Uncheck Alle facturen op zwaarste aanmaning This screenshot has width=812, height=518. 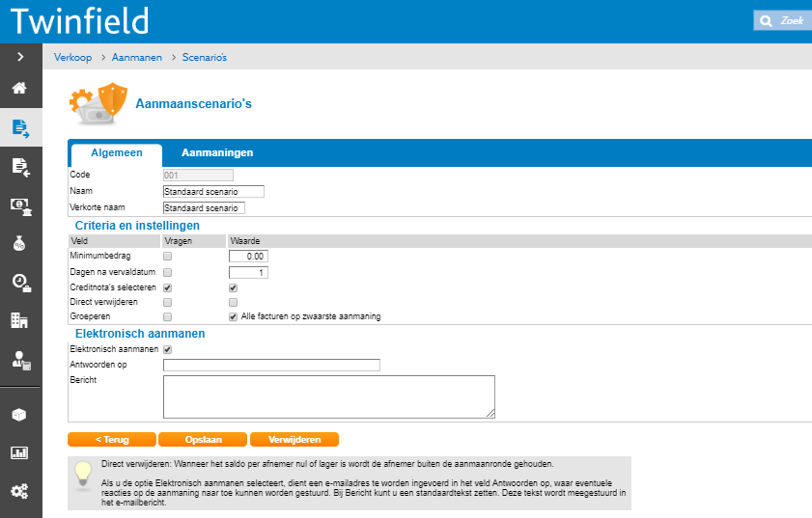tap(233, 316)
